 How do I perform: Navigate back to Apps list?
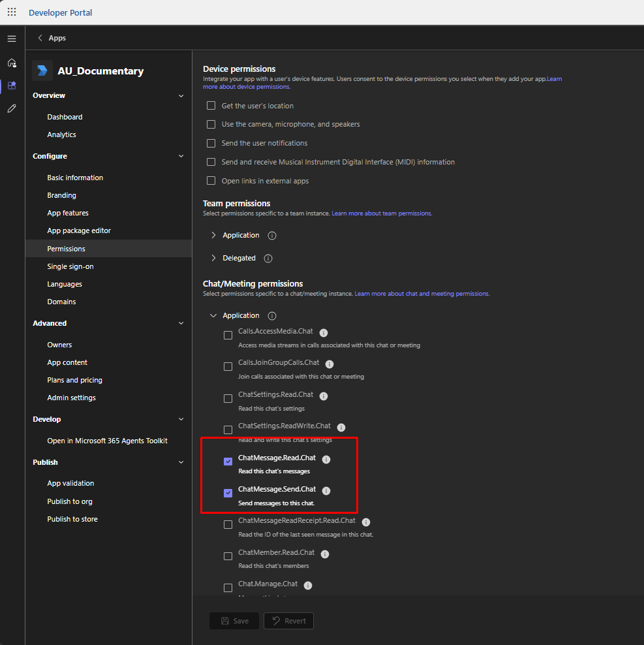point(52,38)
